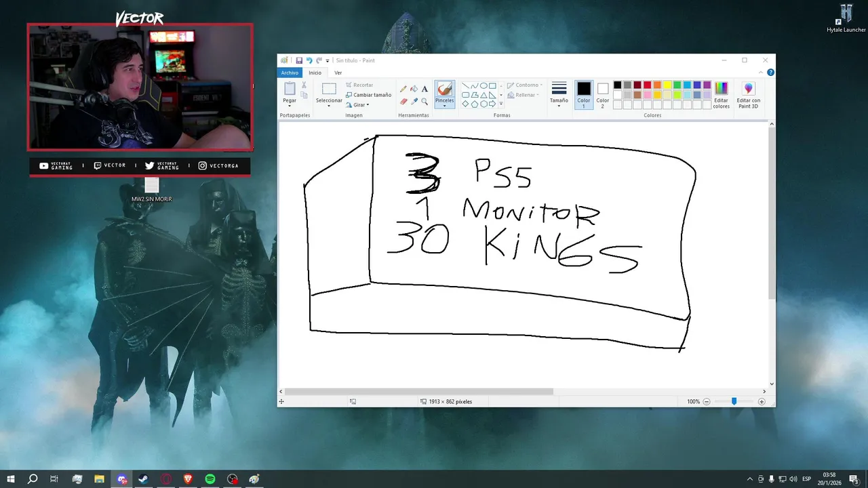Open the Seleccionar dropdown arrow
This screenshot has height=488, width=868.
pos(329,106)
